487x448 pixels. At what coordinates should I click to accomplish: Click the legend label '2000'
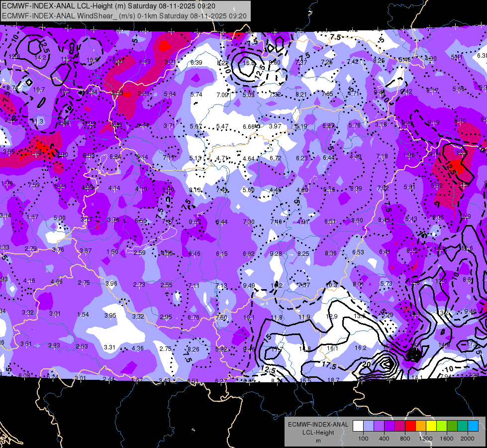(467, 439)
